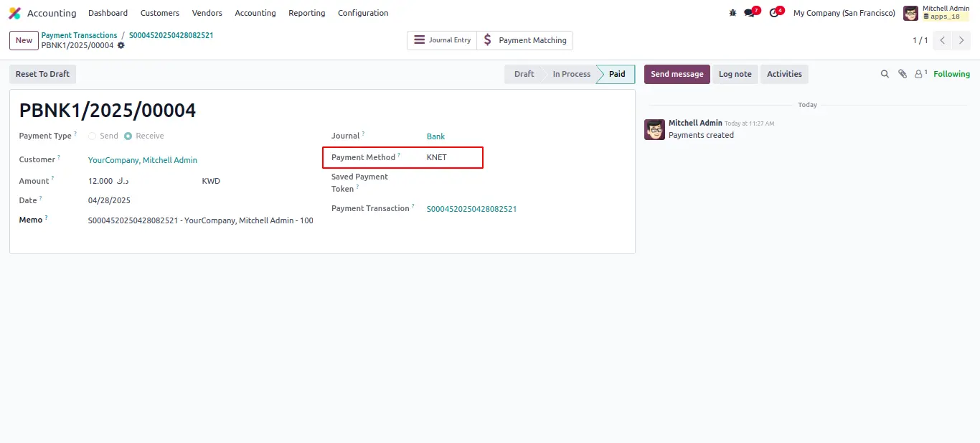The width and height of the screenshot is (980, 443).
Task: Open the Journal Entry smart button
Action: pos(442,40)
